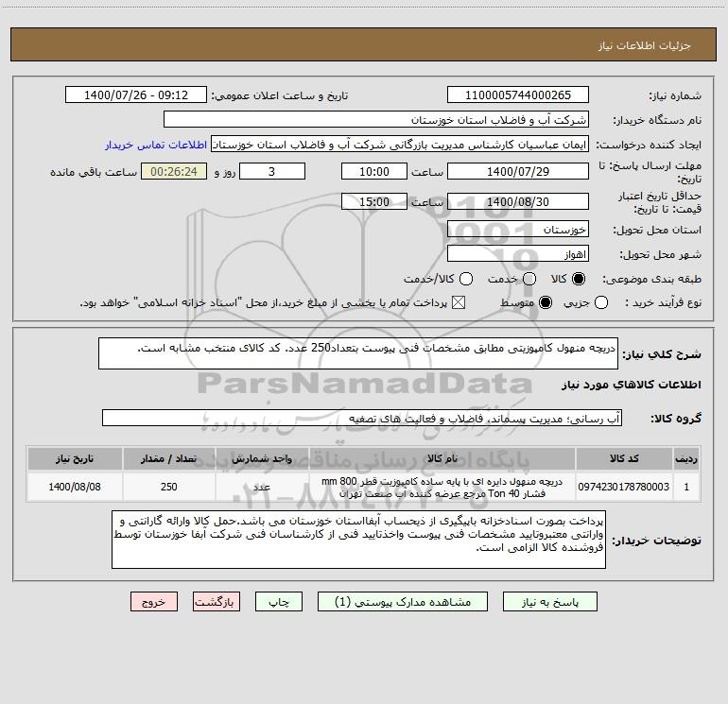Click the public announcement date field
Viewport: 728px width, 704px height.
[x=136, y=95]
